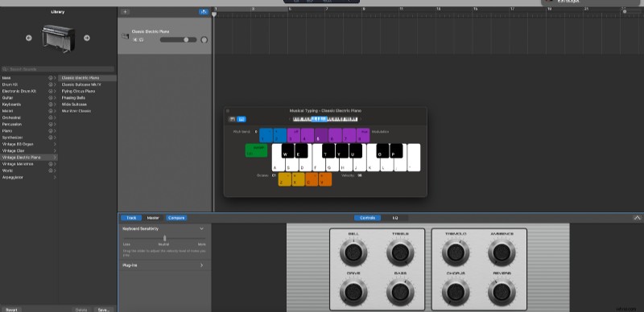Click the Bell knob
Screen dimensions: 644x312
tap(353, 252)
